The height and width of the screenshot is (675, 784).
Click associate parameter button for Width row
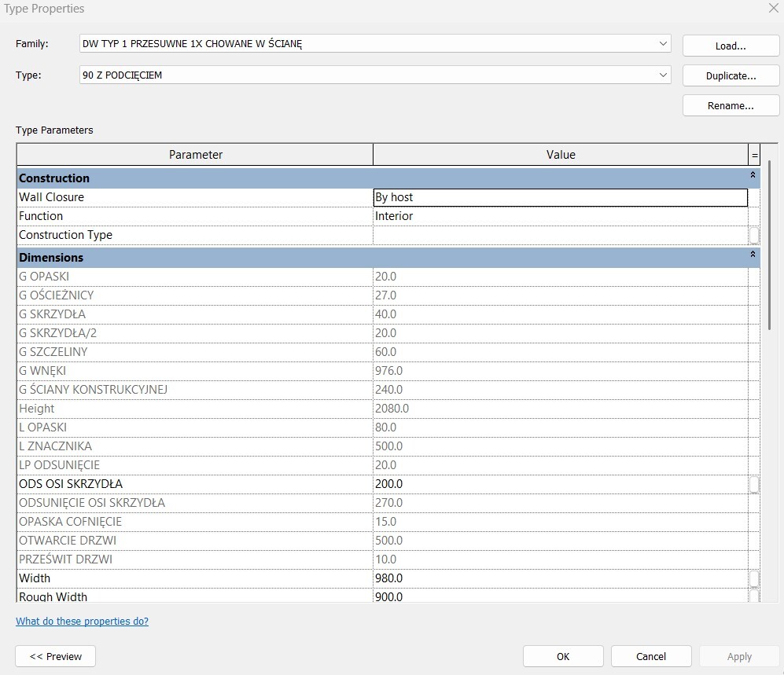pos(754,578)
